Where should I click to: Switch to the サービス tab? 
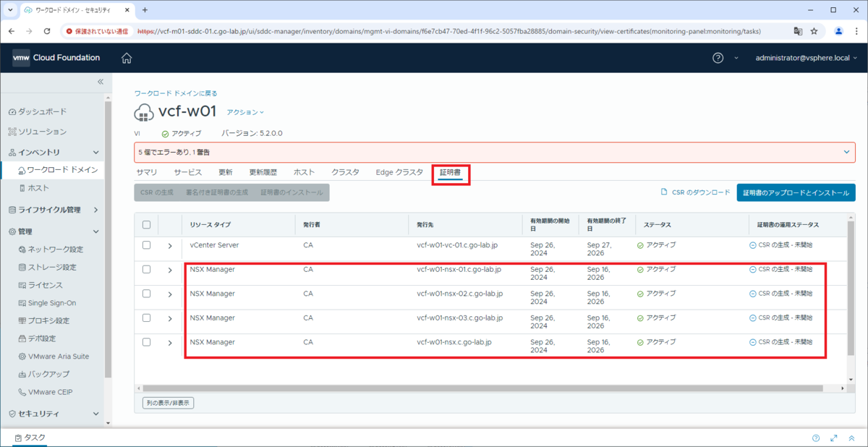click(x=188, y=172)
